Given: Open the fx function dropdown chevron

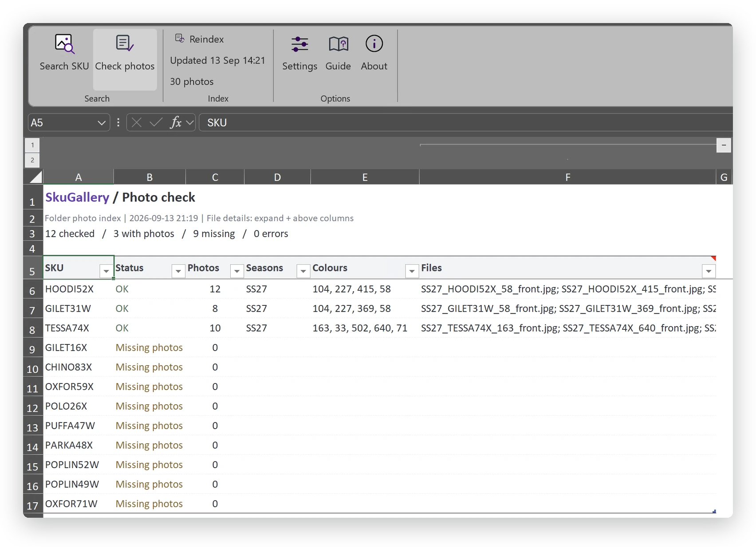Looking at the screenshot, I should tap(190, 123).
